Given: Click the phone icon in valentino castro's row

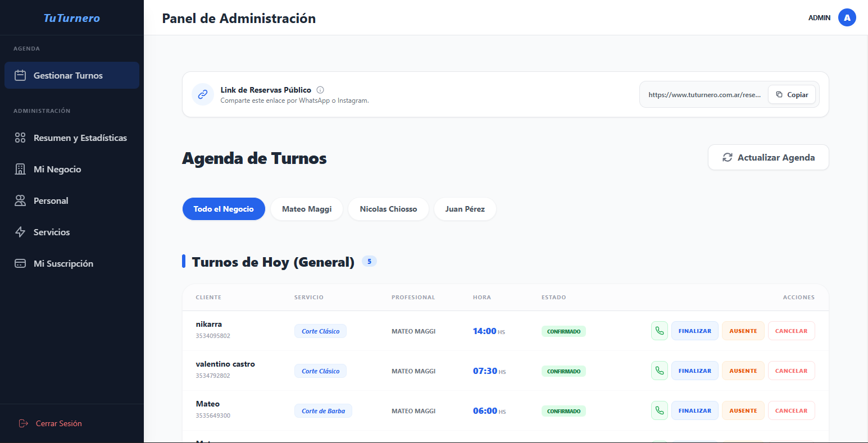Looking at the screenshot, I should (659, 371).
